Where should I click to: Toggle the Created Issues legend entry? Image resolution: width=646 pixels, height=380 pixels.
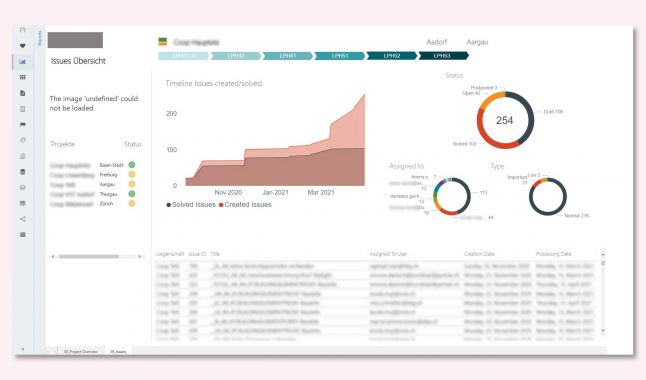[x=245, y=204]
